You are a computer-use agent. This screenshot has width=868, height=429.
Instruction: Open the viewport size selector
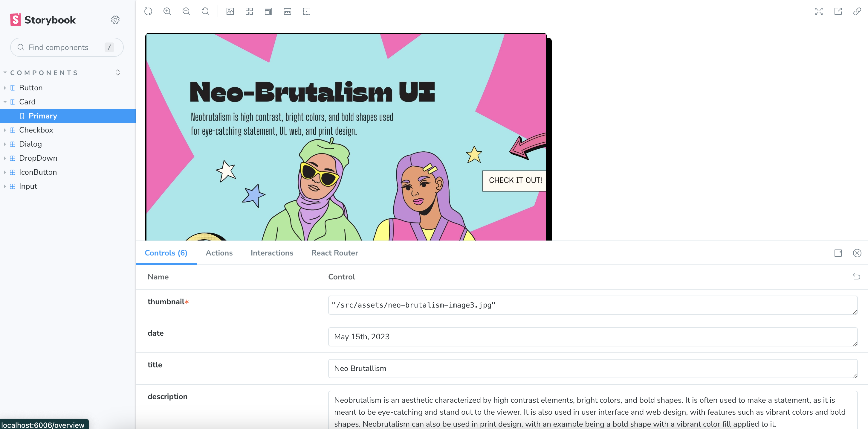[268, 11]
